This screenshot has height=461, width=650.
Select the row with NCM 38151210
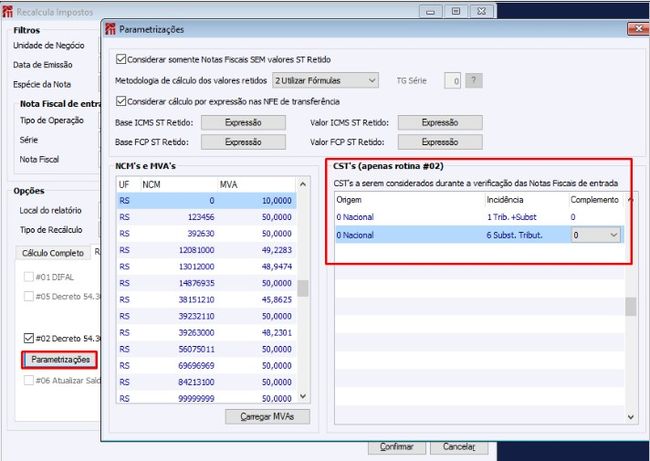pyautogui.click(x=206, y=300)
